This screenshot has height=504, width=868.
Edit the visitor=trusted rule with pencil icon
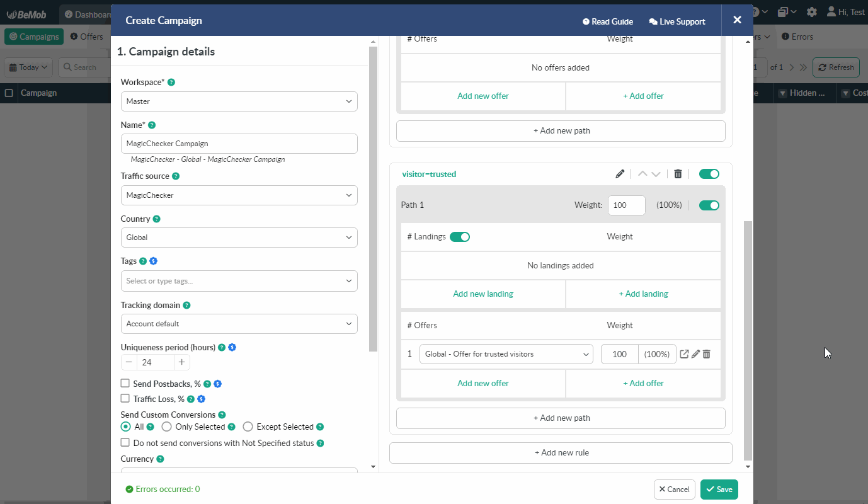(x=620, y=174)
